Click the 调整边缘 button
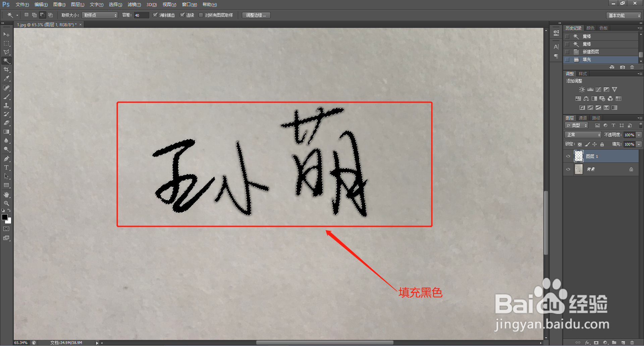The image size is (644, 346). pyautogui.click(x=256, y=15)
